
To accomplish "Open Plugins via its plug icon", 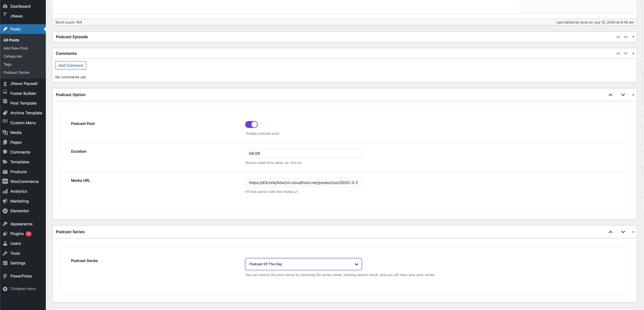I will click(5, 234).
